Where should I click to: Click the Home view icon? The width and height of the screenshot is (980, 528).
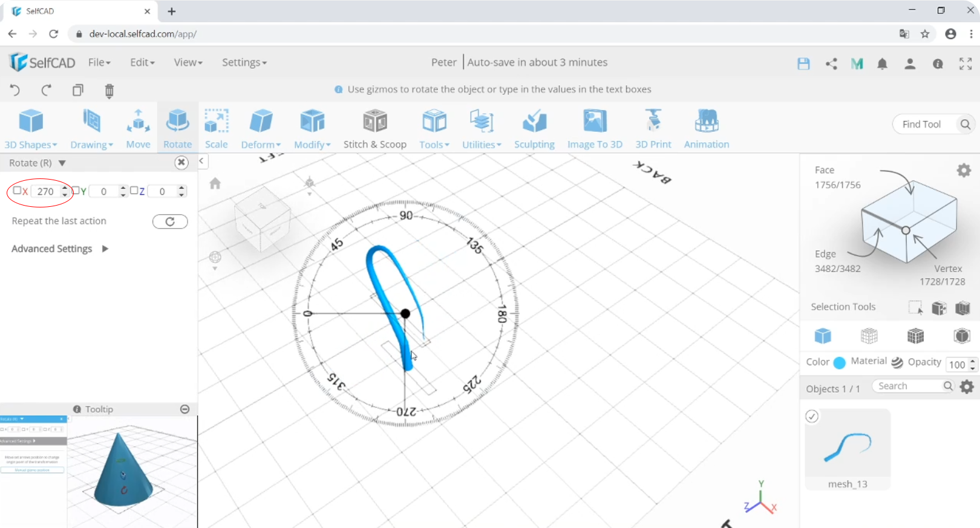click(x=215, y=183)
